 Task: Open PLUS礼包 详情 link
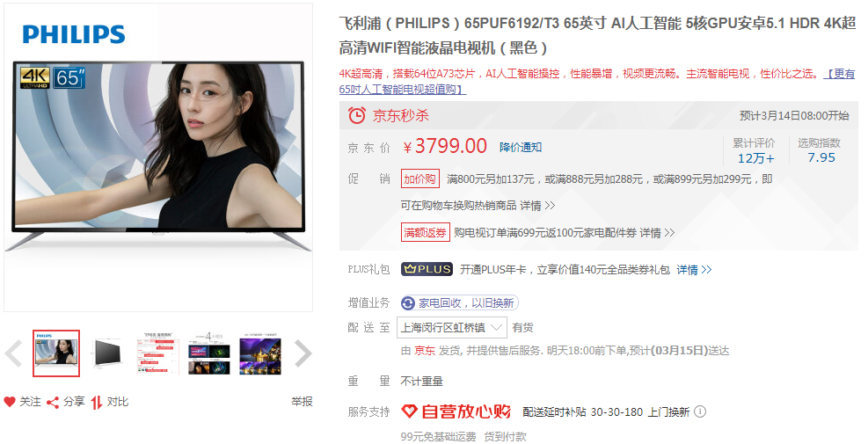pos(694,270)
